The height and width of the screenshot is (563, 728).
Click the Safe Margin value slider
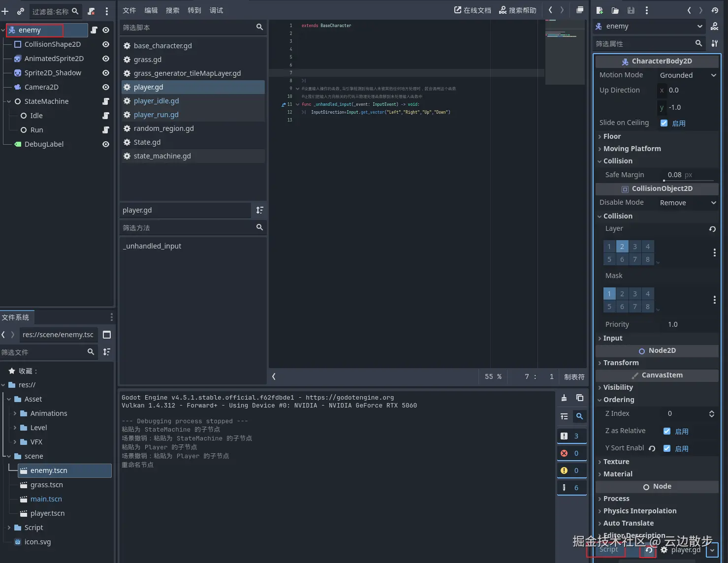click(x=688, y=175)
